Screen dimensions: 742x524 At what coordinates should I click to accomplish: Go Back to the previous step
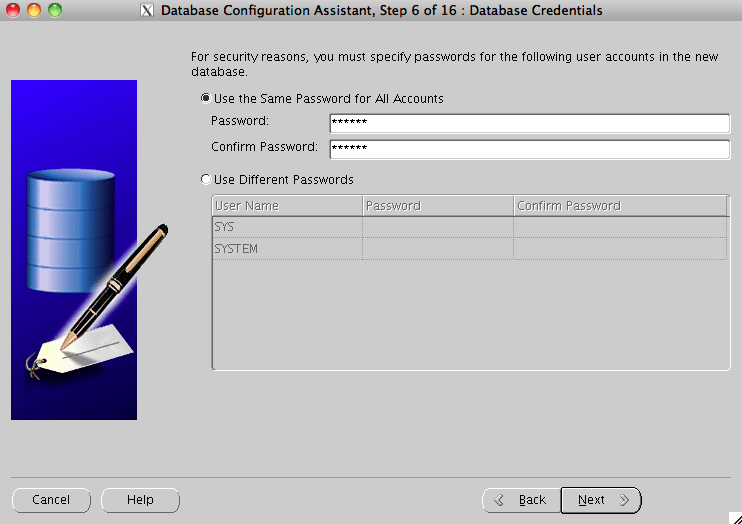pos(521,500)
